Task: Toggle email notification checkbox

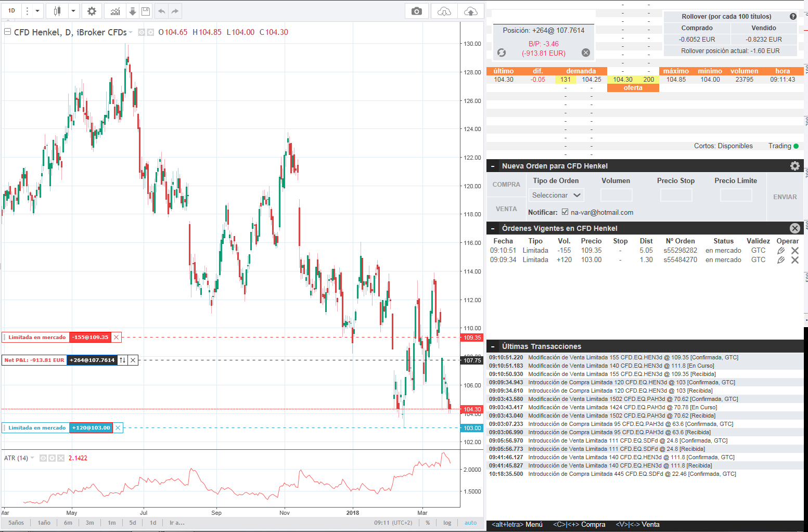Action: pyautogui.click(x=565, y=212)
